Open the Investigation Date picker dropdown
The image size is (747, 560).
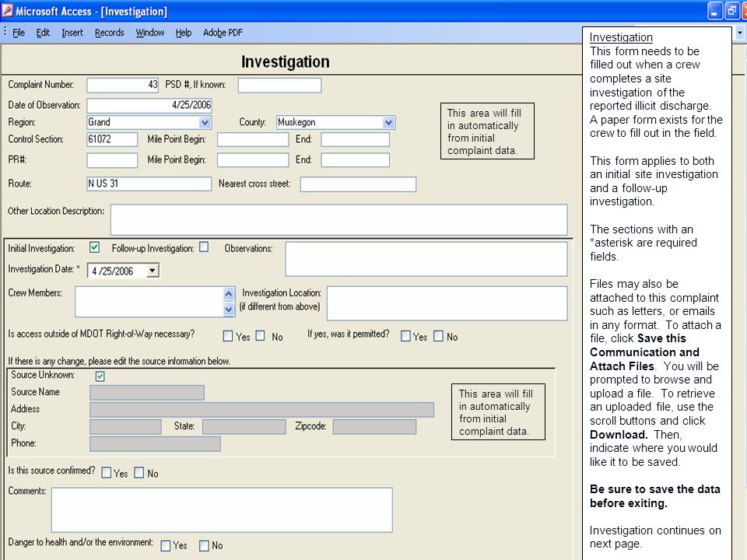click(x=152, y=271)
